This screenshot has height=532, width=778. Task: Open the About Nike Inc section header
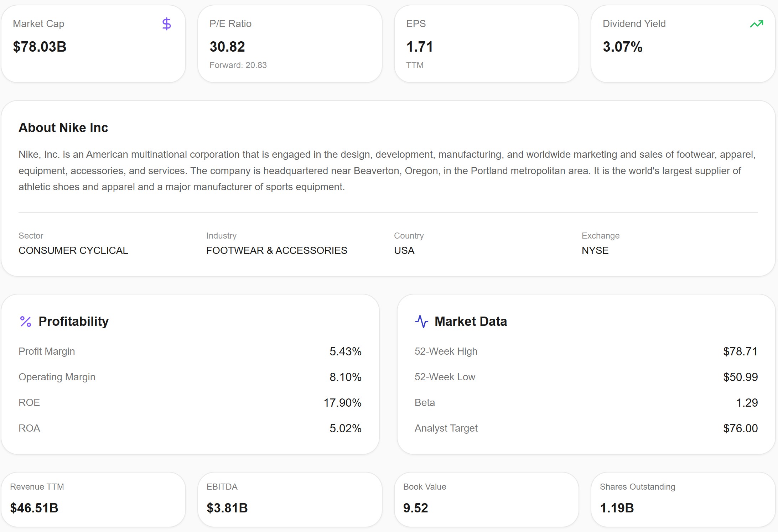(x=63, y=127)
